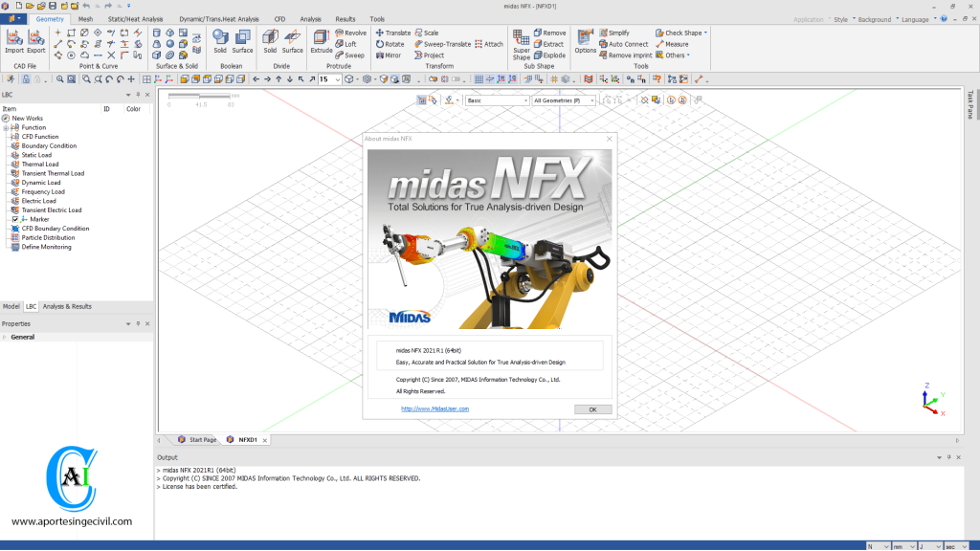Expand the Function tree node
The image size is (980, 551).
click(6, 128)
